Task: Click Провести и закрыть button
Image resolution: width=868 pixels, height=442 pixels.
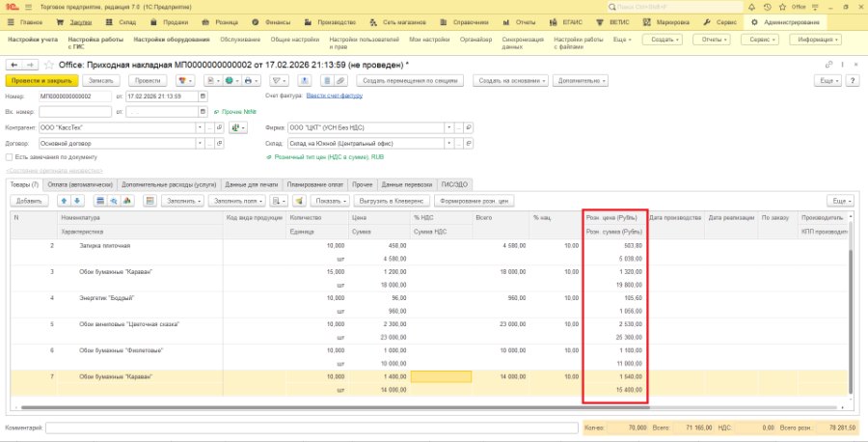Action: pos(42,81)
